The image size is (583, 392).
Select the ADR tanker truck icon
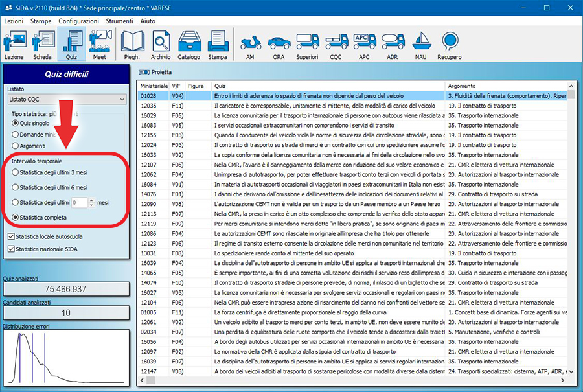(x=393, y=44)
